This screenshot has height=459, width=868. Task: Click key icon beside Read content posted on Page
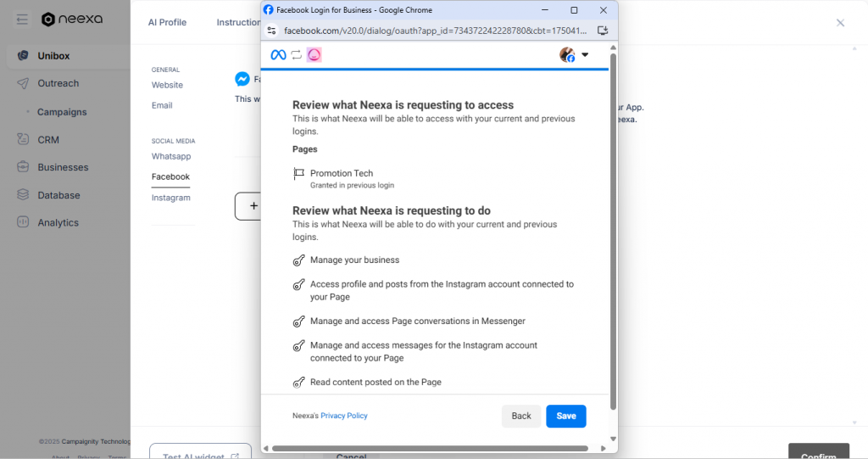pyautogui.click(x=299, y=383)
